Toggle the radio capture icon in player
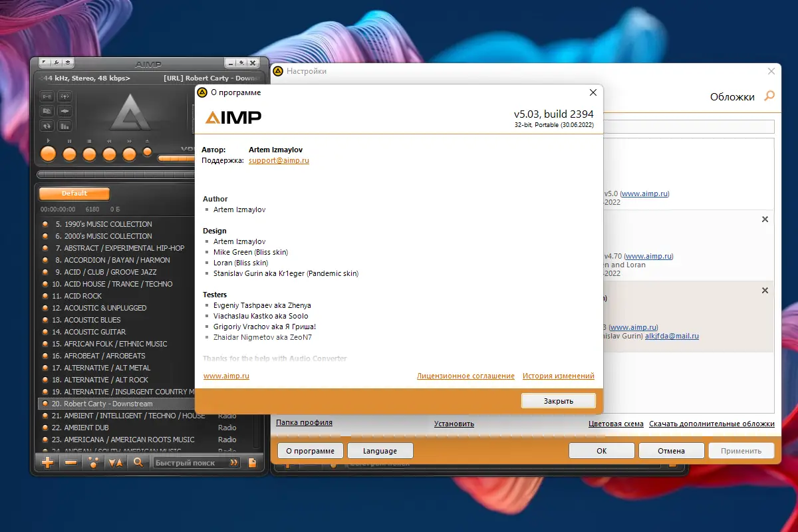This screenshot has width=798, height=532. click(x=65, y=96)
